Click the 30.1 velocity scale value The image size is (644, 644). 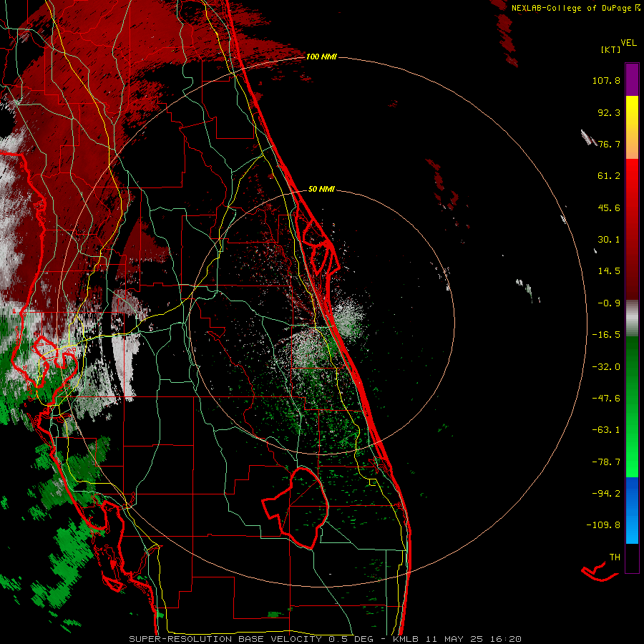coord(609,240)
